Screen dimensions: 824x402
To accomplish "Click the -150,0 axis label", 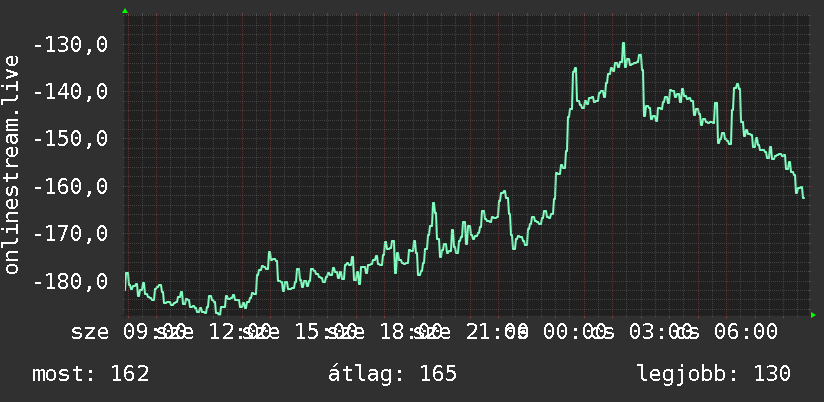I will pyautogui.click(x=70, y=140).
